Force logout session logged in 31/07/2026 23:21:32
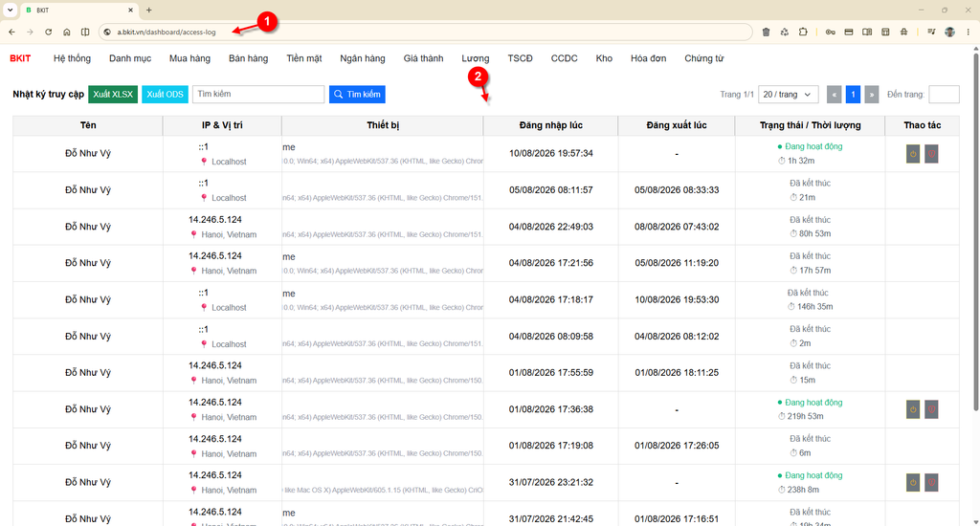The image size is (980, 526). pyautogui.click(x=912, y=482)
